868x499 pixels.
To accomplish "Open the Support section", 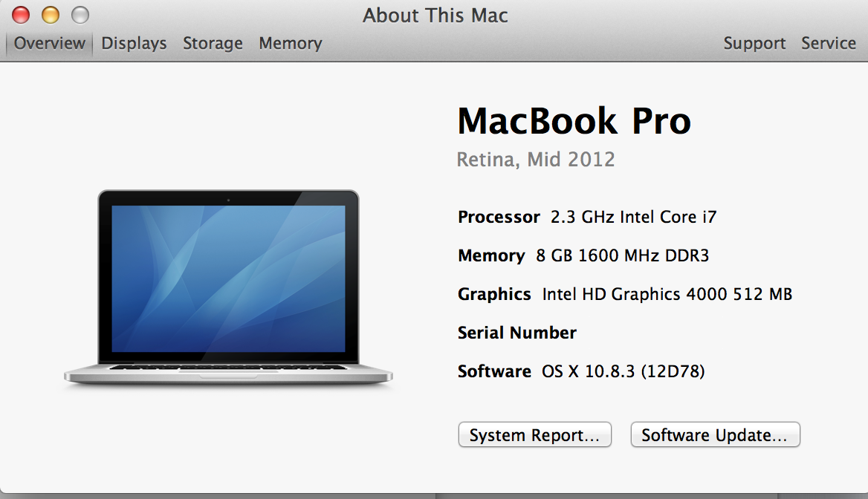I will pyautogui.click(x=754, y=43).
